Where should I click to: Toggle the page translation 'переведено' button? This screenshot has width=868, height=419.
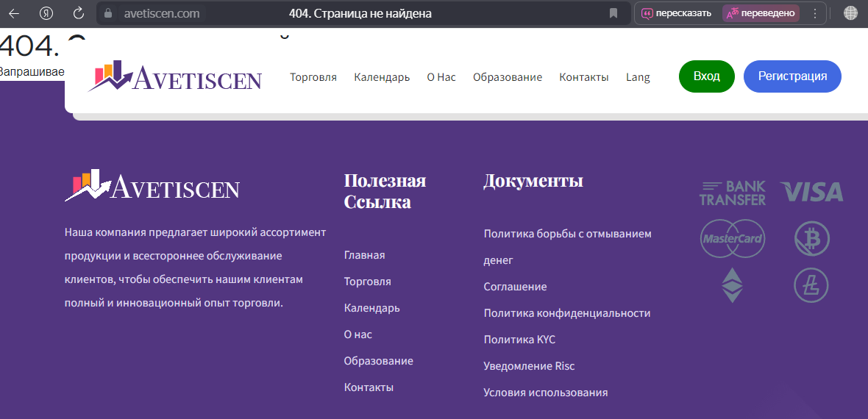[761, 13]
